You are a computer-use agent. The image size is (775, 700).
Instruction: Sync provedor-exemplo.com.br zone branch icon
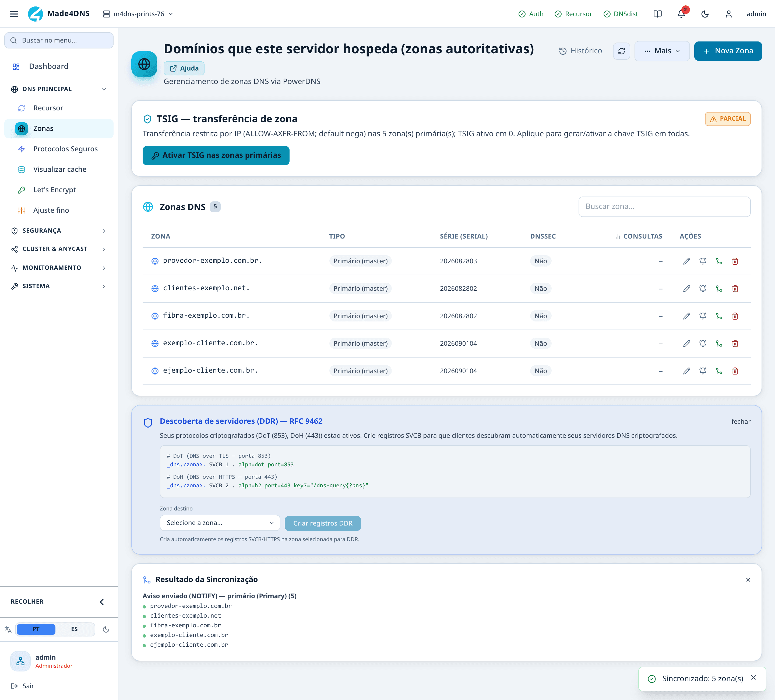[x=719, y=261]
